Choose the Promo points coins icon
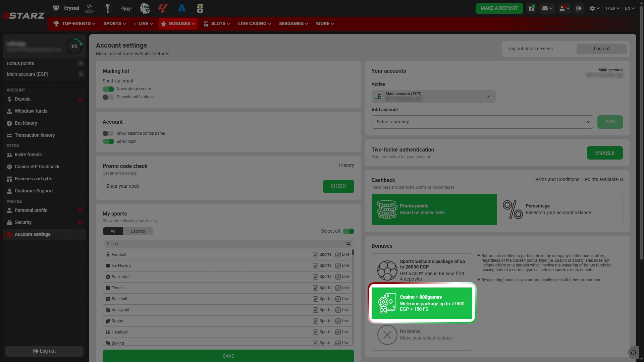Viewport: 644px width, 362px height. click(387, 209)
